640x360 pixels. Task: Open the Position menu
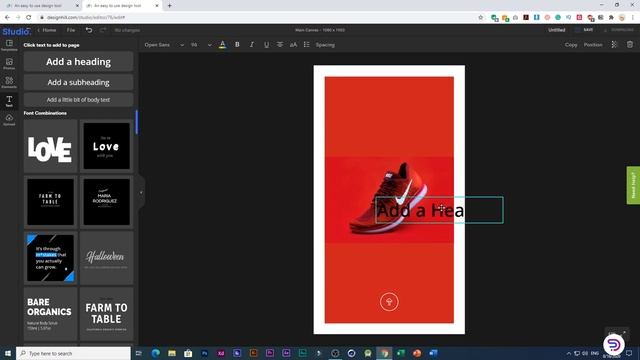593,45
